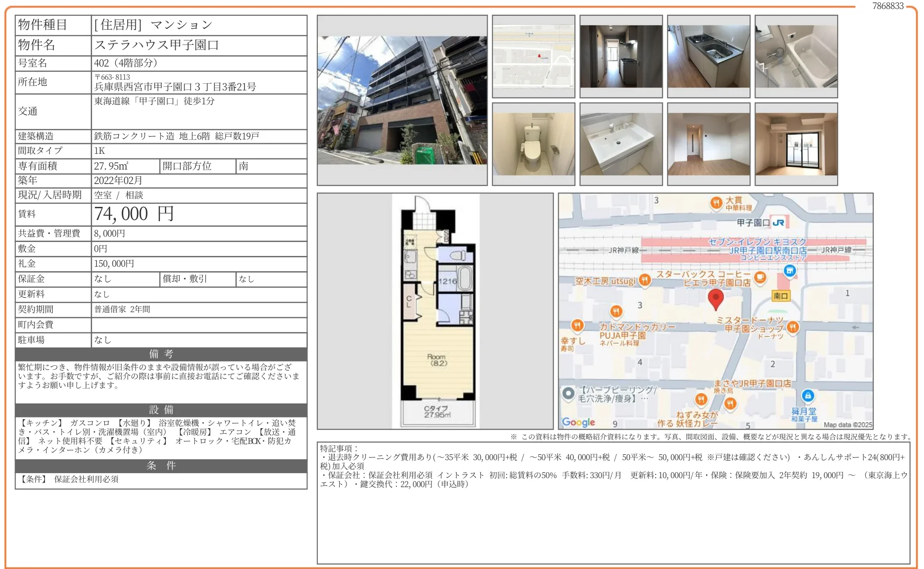Open the balcony window room photo

(x=796, y=144)
